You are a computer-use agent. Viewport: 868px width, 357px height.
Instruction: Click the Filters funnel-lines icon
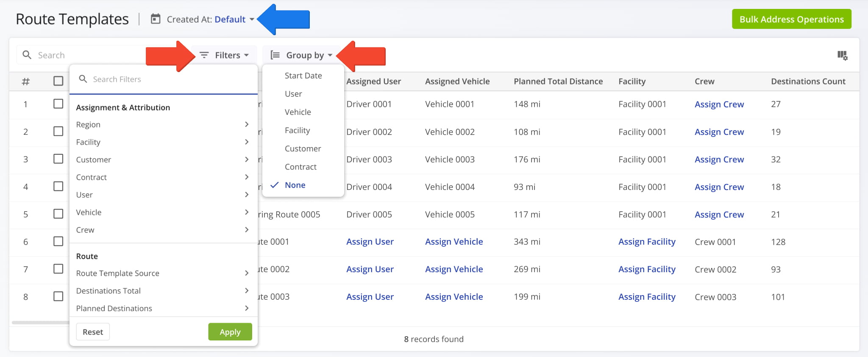click(x=204, y=55)
